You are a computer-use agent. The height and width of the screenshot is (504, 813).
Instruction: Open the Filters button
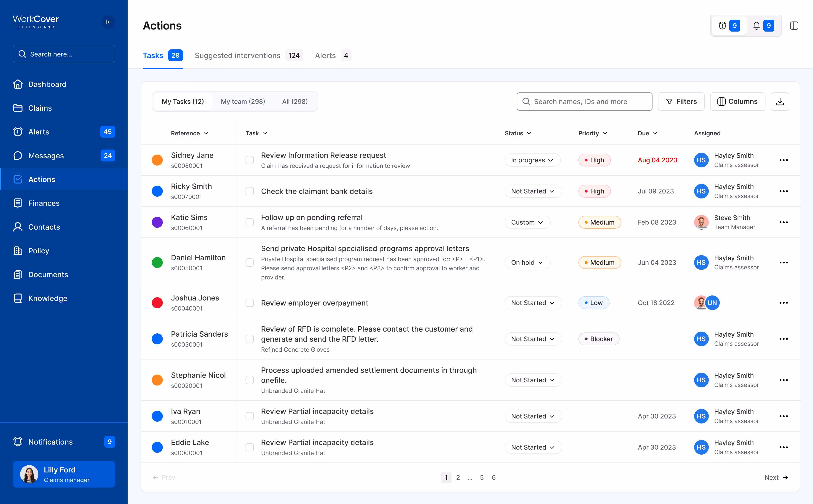pyautogui.click(x=681, y=101)
